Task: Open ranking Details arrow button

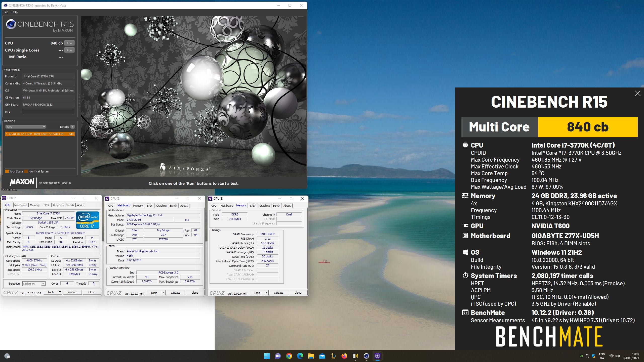Action: pos(72,127)
